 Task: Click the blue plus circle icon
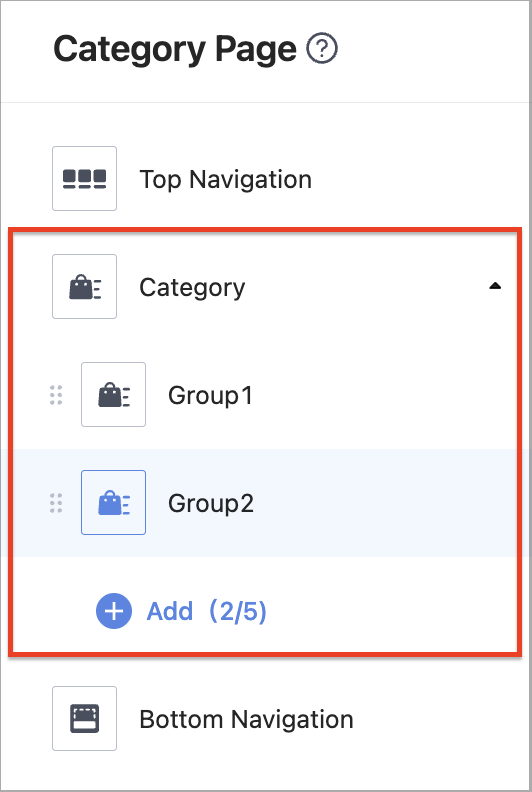click(114, 611)
